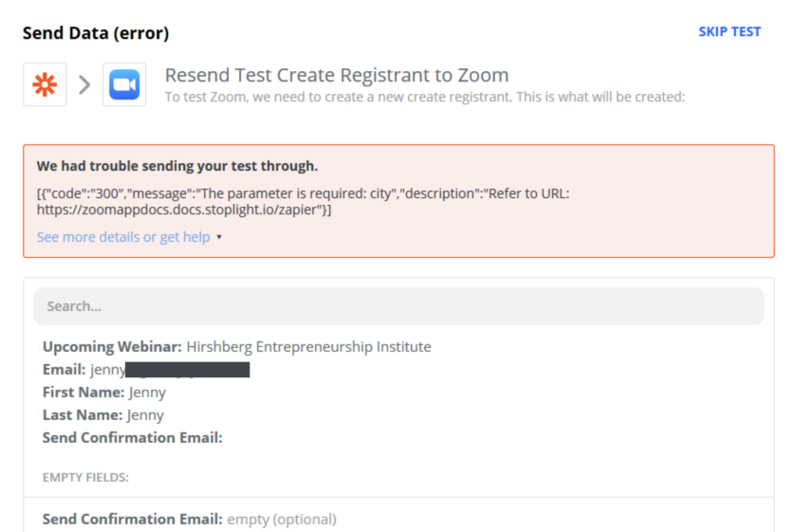795x532 pixels.
Task: Click 'We had trouble sending your test' heading
Action: (x=177, y=166)
